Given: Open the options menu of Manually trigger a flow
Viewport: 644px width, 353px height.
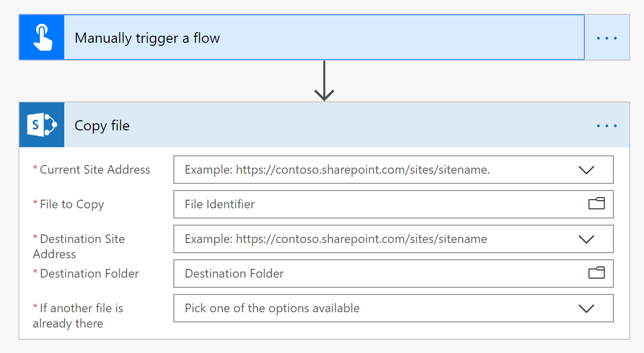Looking at the screenshot, I should tap(607, 37).
